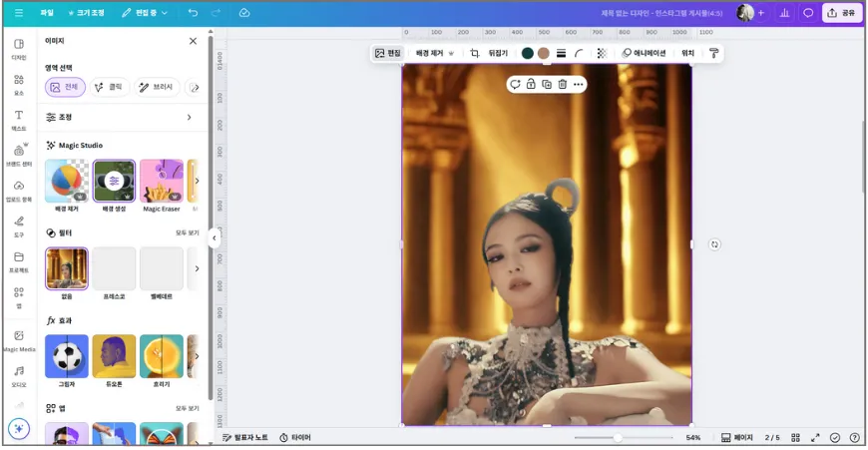Lock the selected image
Image resolution: width=868 pixels, height=450 pixels.
point(531,84)
